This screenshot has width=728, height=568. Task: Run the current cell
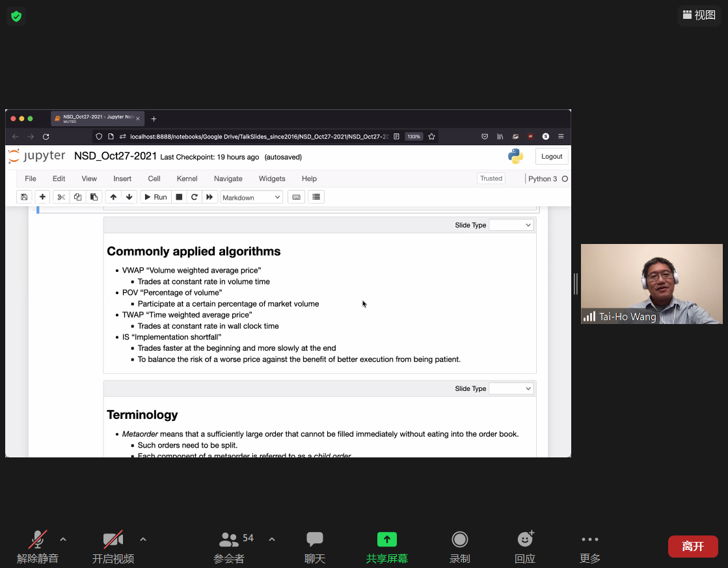pyautogui.click(x=156, y=197)
